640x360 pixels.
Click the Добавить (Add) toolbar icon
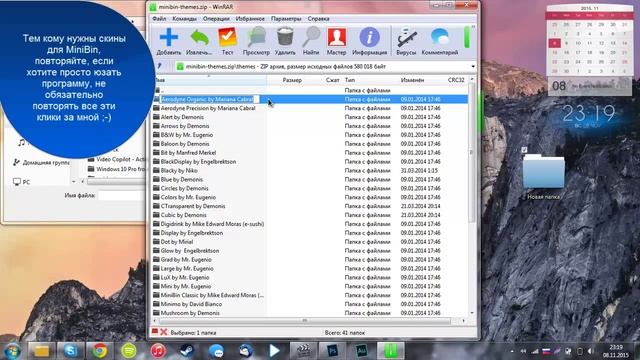tap(169, 38)
